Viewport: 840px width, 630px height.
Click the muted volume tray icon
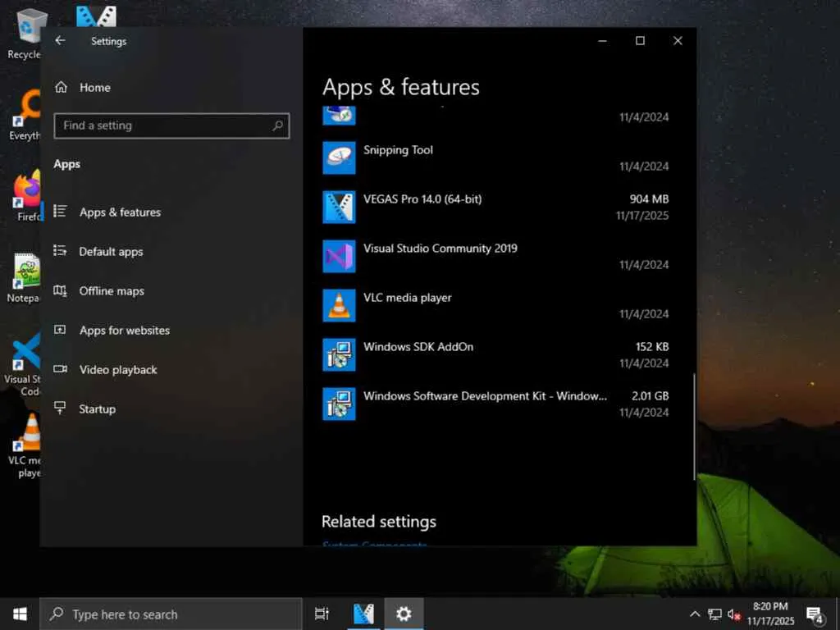pos(734,614)
